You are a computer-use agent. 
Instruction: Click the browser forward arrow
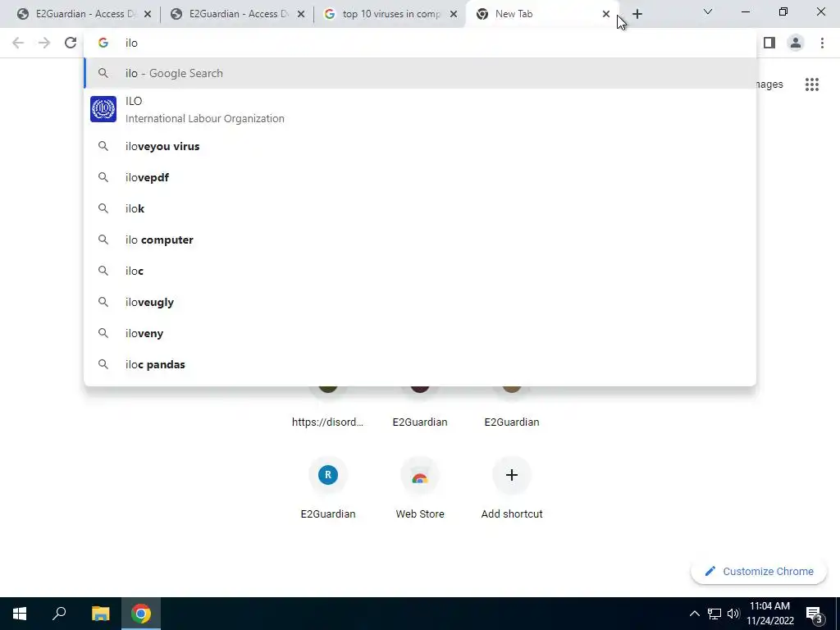pyautogui.click(x=44, y=43)
